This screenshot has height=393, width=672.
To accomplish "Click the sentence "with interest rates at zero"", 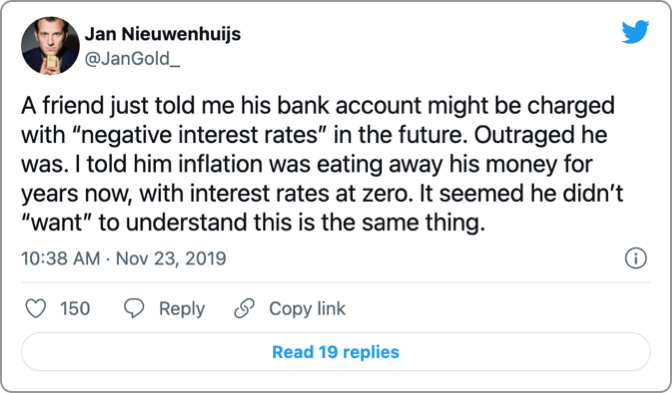I will point(273,194).
